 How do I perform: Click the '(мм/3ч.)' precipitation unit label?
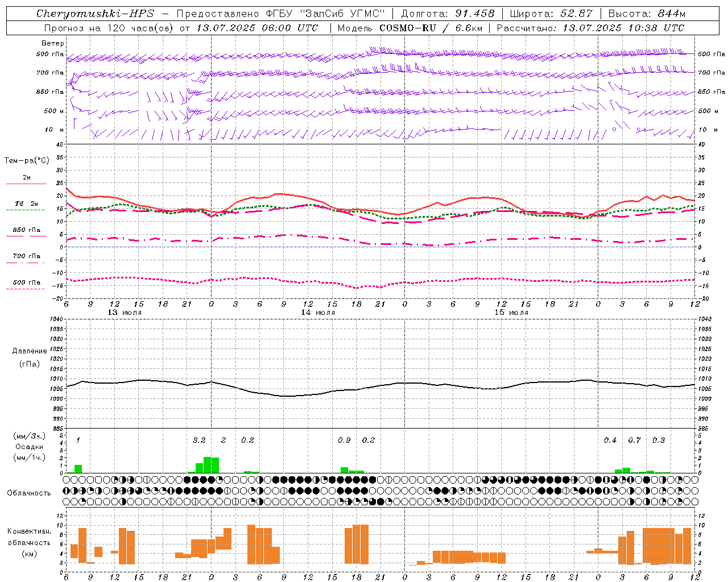click(x=30, y=436)
